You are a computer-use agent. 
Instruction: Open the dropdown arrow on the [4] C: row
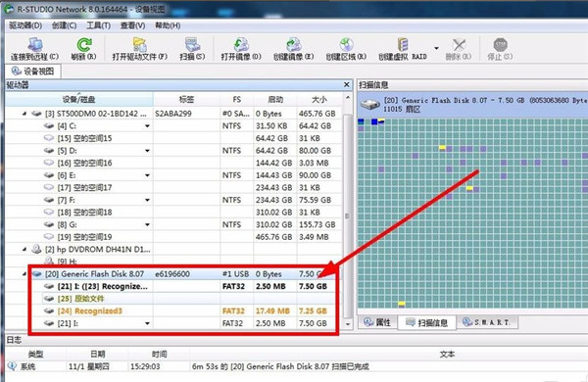[x=147, y=126]
